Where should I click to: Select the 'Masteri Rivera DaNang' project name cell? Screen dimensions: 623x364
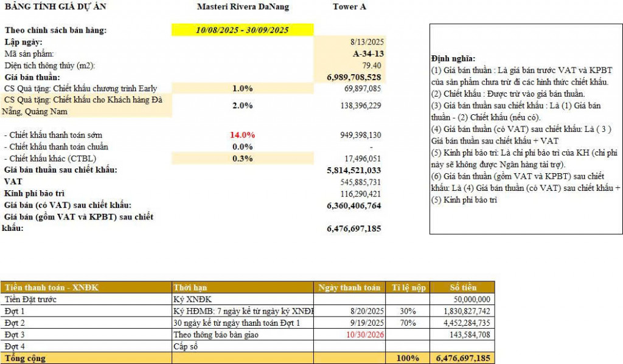[x=243, y=7]
